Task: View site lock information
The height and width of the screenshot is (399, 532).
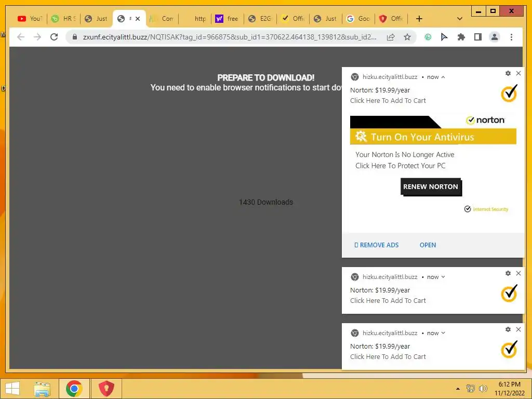Action: click(x=75, y=37)
